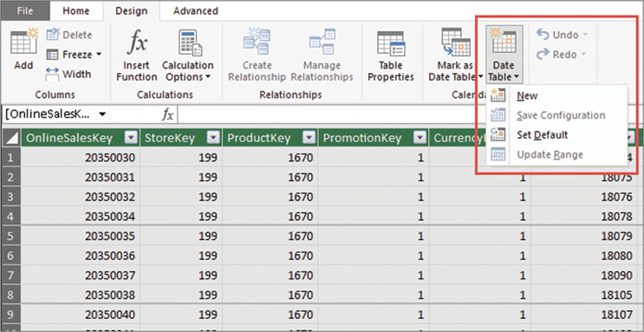Select the ProductKey column header
The width and height of the screenshot is (644, 332).
(x=270, y=139)
